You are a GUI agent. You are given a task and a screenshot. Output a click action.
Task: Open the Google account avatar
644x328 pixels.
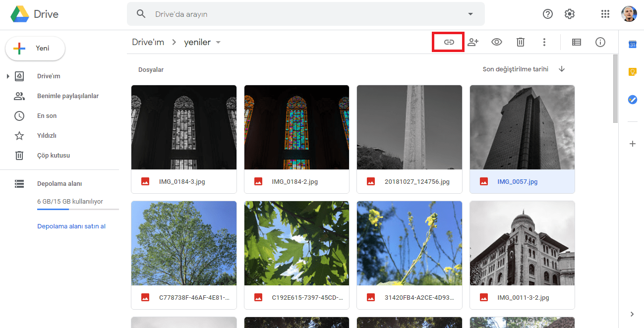coord(629,14)
